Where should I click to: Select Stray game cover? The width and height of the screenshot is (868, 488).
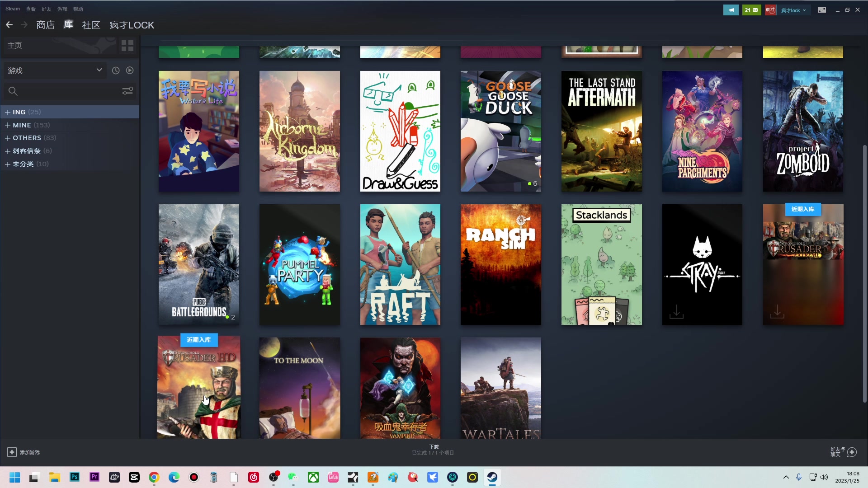coord(702,264)
